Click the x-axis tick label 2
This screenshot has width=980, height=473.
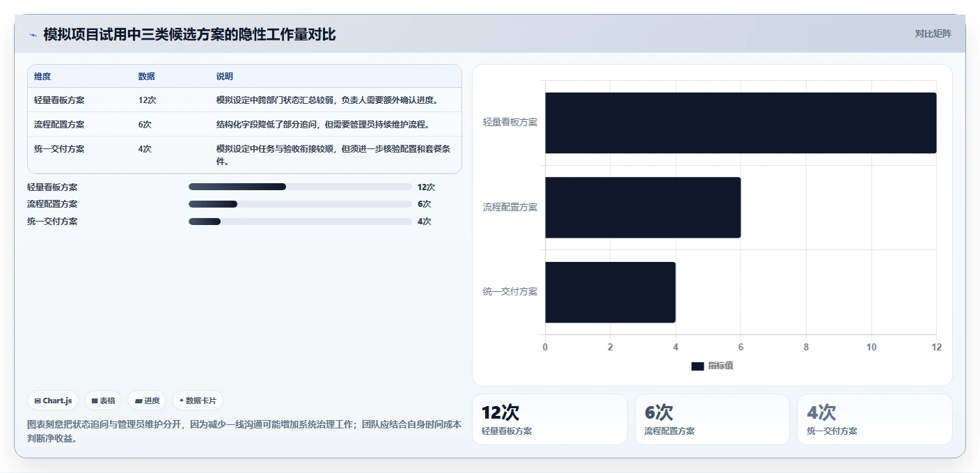(610, 347)
